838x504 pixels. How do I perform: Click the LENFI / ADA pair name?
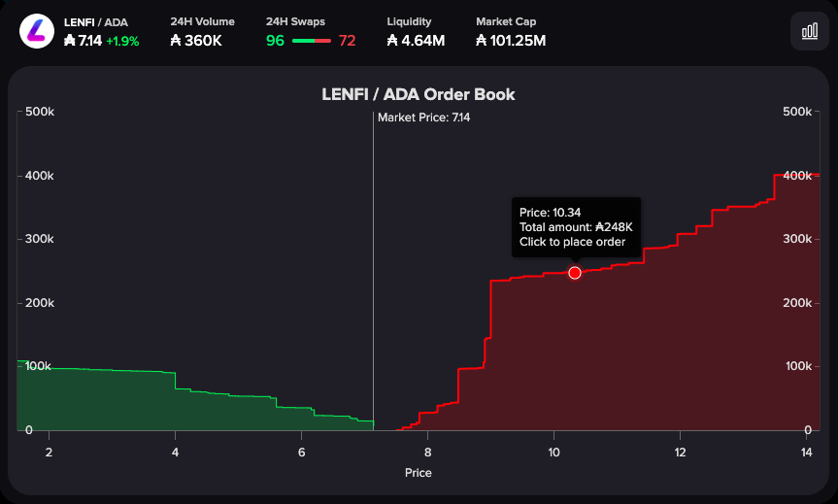pyautogui.click(x=96, y=22)
